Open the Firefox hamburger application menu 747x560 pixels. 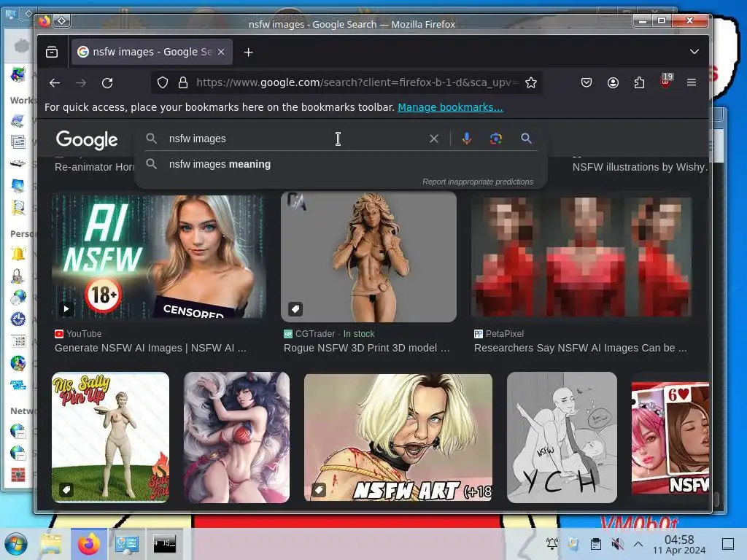pos(692,83)
